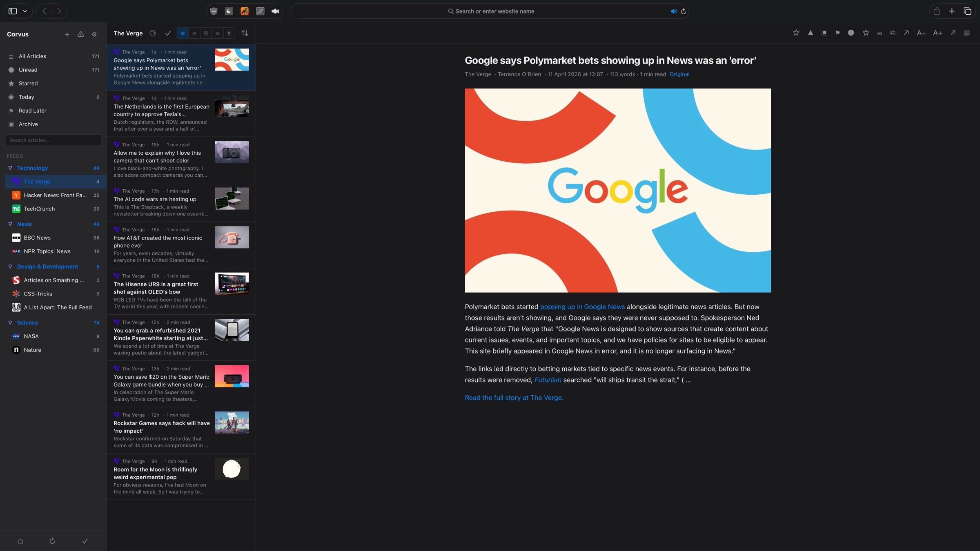Screen dimensions: 980x551
Task: Follow the 'Read the full story' link
Action: click(514, 398)
